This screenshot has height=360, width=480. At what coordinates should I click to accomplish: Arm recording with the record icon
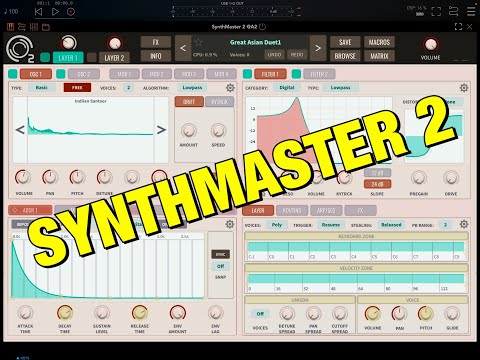[x=71, y=12]
